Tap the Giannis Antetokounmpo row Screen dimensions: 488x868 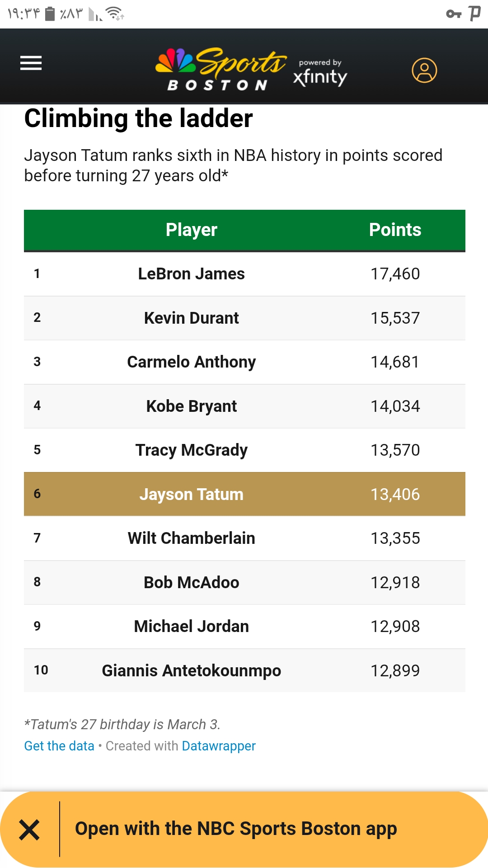click(x=244, y=670)
